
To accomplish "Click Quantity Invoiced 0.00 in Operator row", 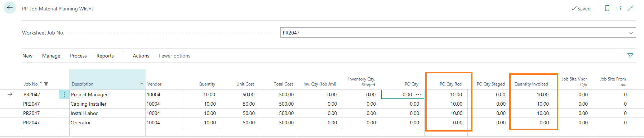I will pyautogui.click(x=544, y=123).
